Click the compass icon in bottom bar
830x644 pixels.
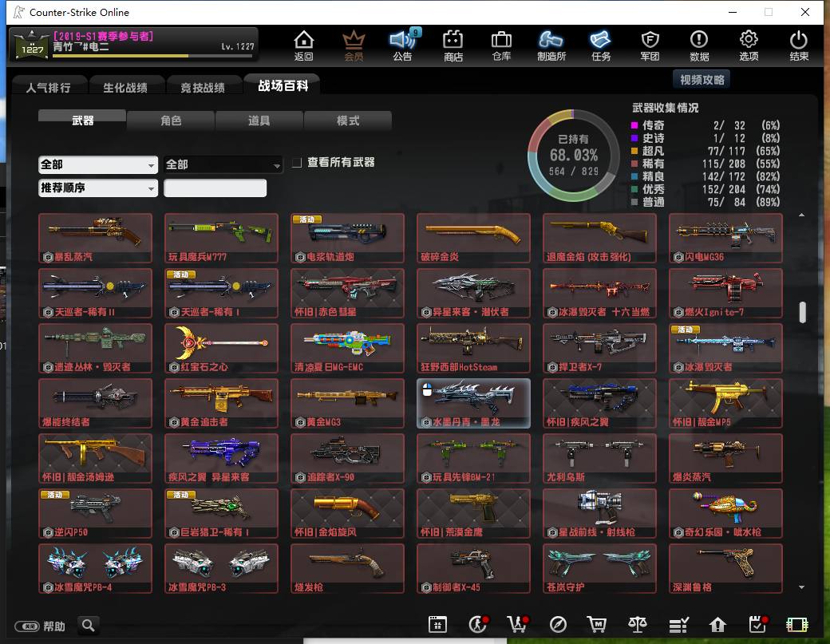[x=558, y=625]
